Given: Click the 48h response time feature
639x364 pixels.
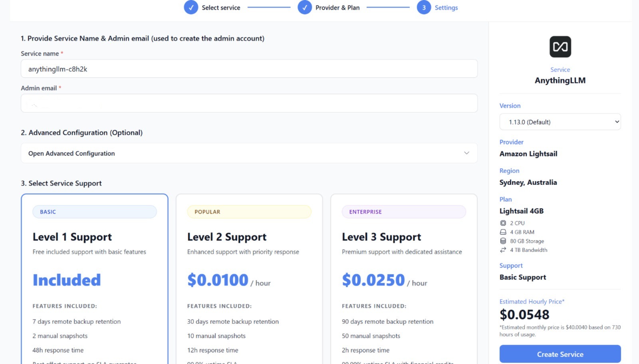Looking at the screenshot, I should point(58,350).
